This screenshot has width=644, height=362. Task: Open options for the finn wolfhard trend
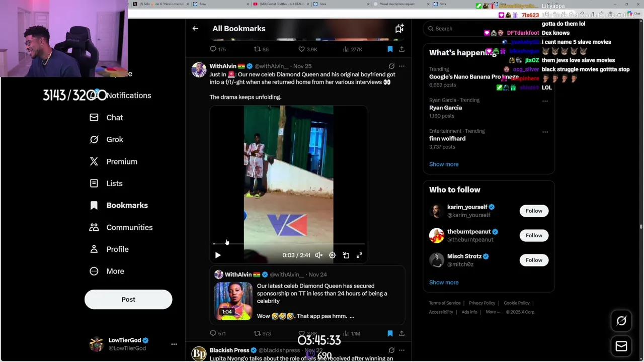point(545,132)
